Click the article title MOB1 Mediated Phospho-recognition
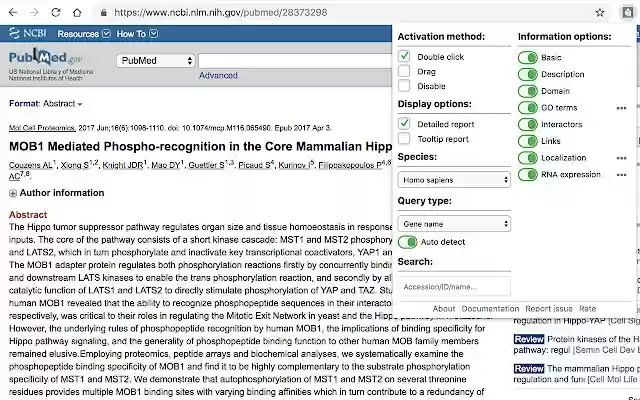 pos(200,147)
